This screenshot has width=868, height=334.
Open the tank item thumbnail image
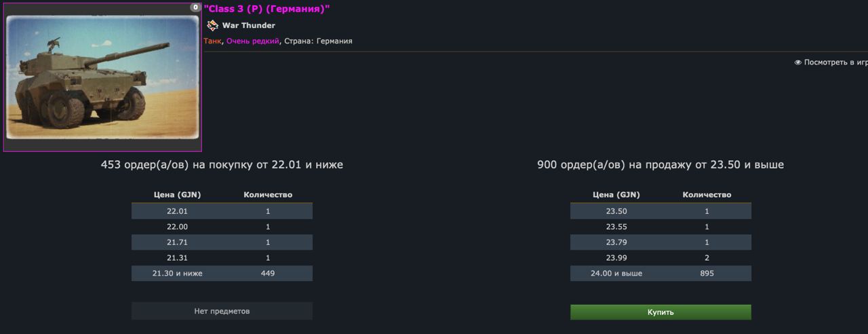pyautogui.click(x=102, y=77)
